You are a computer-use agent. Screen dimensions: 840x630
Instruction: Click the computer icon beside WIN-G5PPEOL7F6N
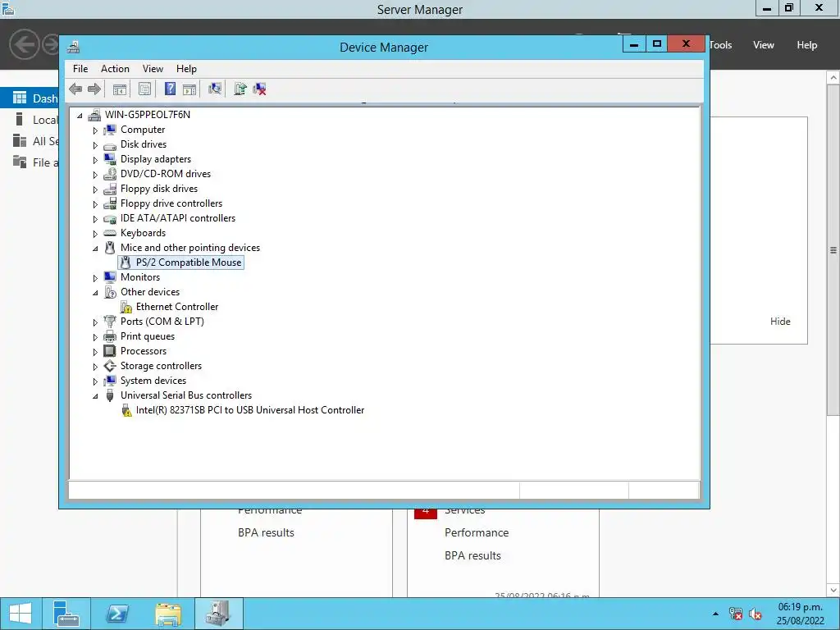(94, 115)
